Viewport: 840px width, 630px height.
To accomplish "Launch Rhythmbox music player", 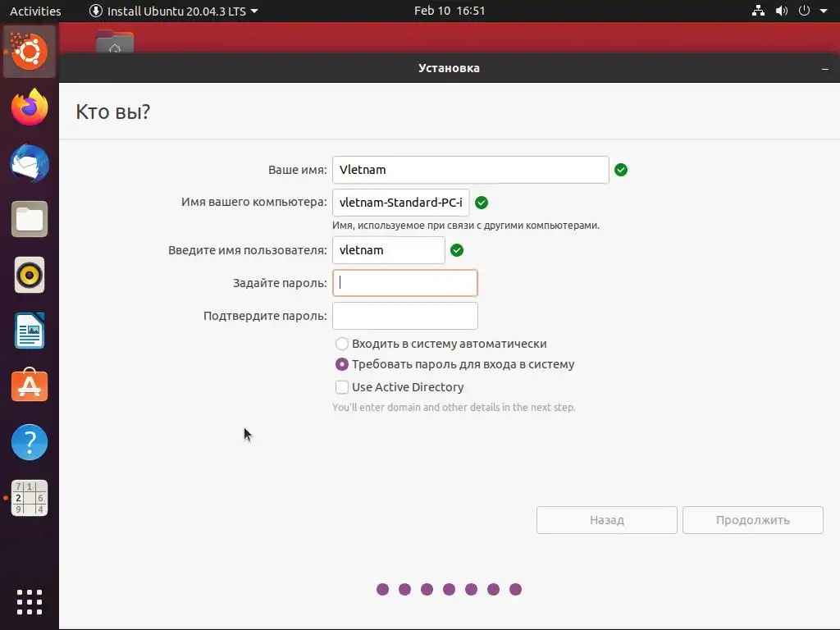I will pyautogui.click(x=30, y=275).
